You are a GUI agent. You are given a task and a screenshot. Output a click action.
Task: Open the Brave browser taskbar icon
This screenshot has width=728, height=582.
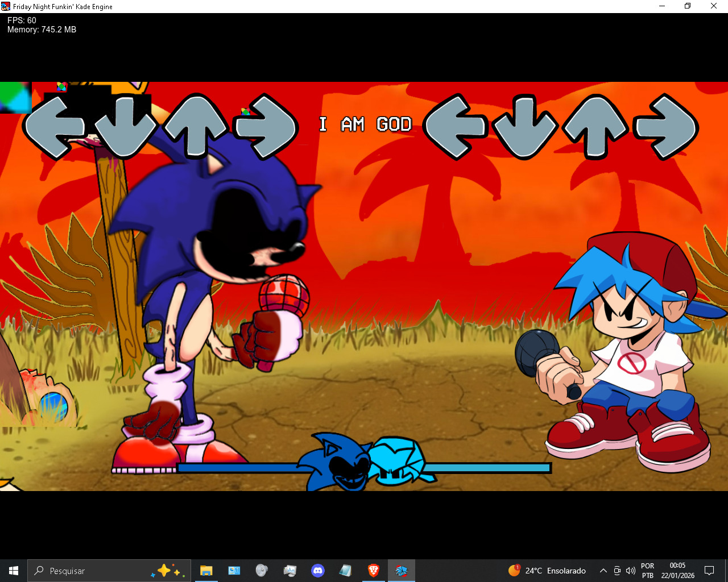pos(374,571)
